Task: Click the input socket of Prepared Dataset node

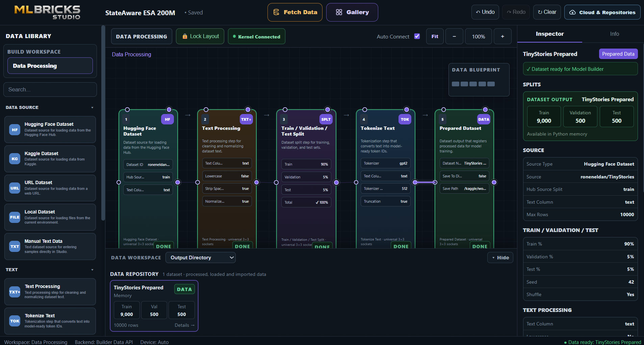Action: pyautogui.click(x=435, y=182)
